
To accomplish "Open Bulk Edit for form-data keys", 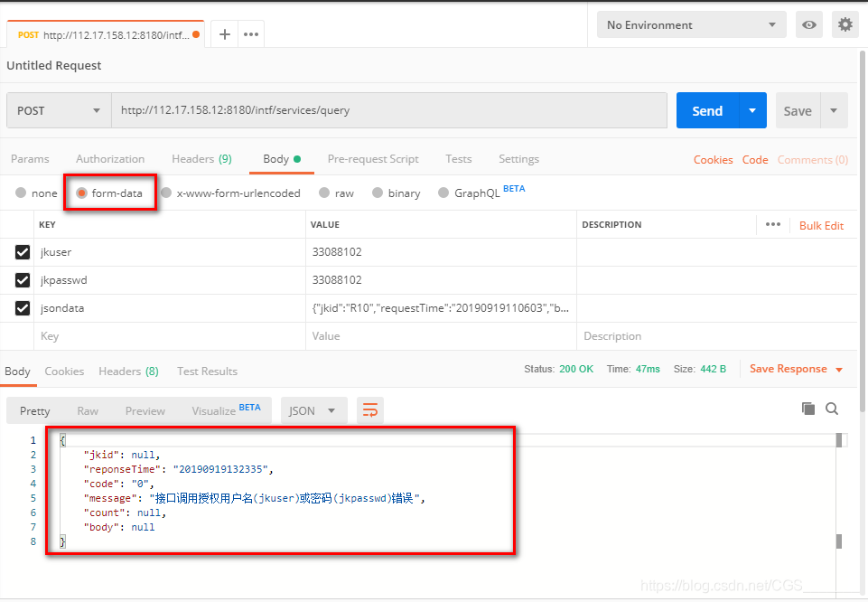I will coord(820,224).
